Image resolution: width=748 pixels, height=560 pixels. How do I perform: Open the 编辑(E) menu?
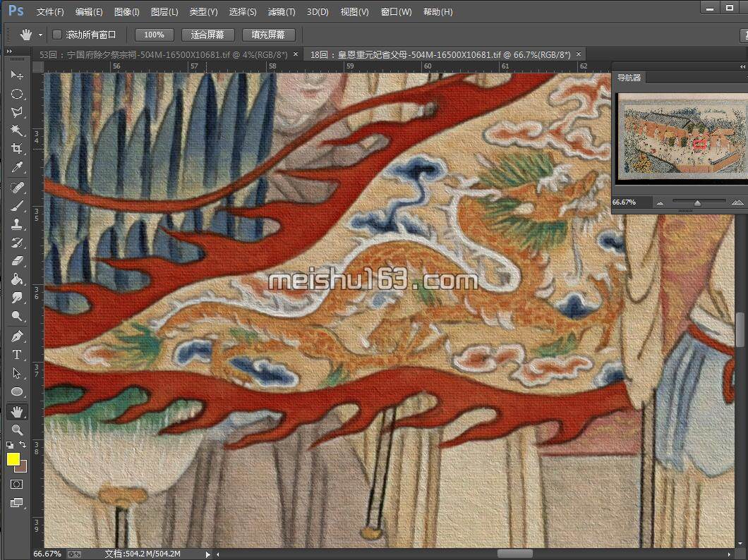89,12
